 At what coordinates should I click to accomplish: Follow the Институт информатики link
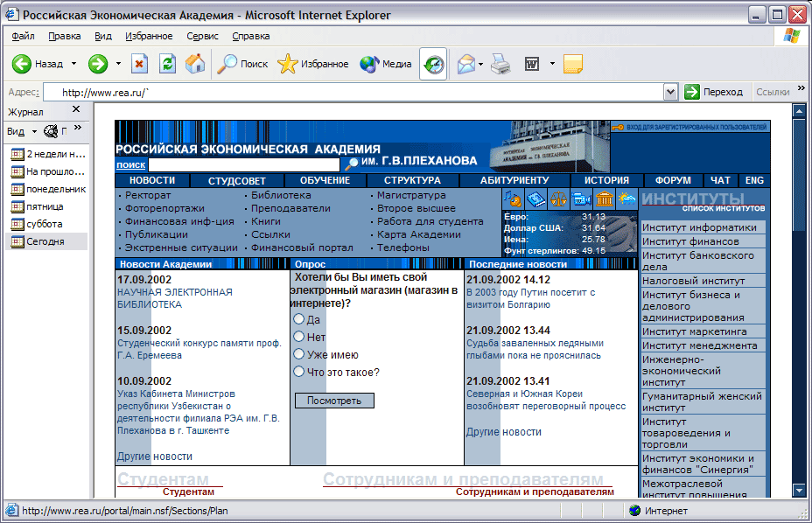[x=699, y=227]
